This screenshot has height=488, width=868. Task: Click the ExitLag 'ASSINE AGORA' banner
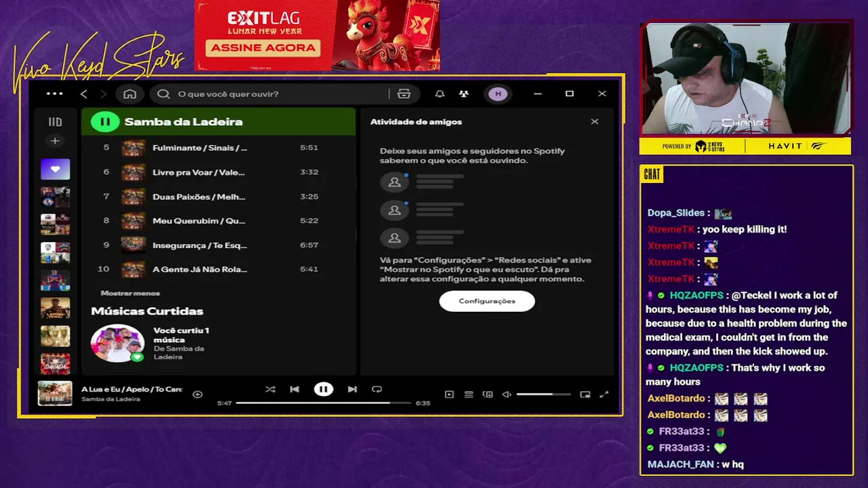(x=263, y=48)
